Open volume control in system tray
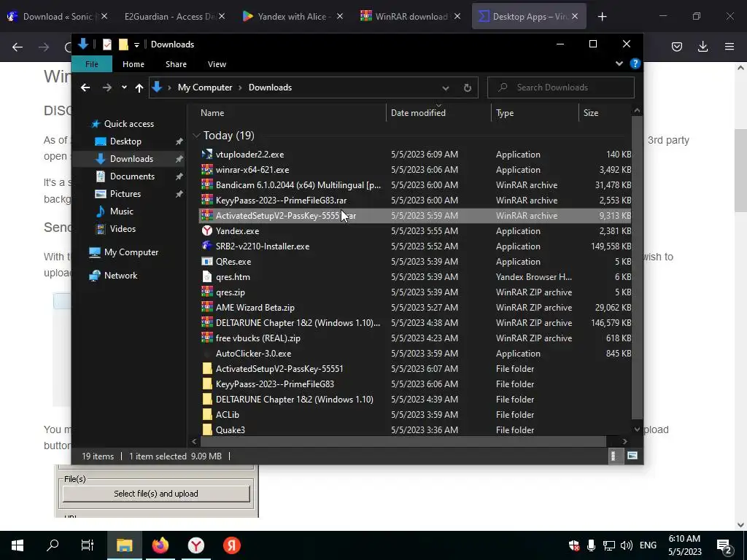This screenshot has width=747, height=560. coord(627,545)
